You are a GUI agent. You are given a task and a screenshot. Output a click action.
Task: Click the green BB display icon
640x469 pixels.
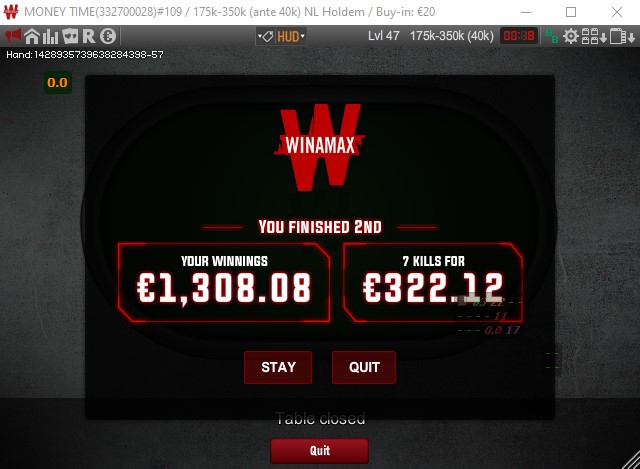552,36
